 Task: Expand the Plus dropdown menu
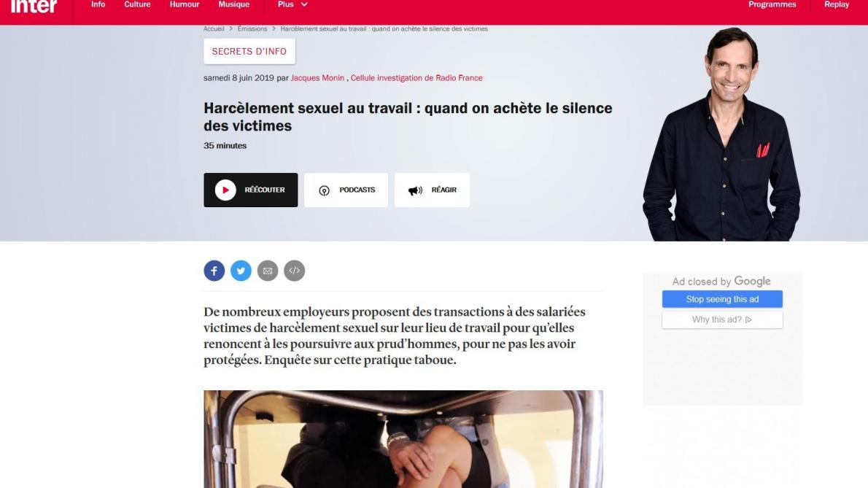click(x=292, y=4)
